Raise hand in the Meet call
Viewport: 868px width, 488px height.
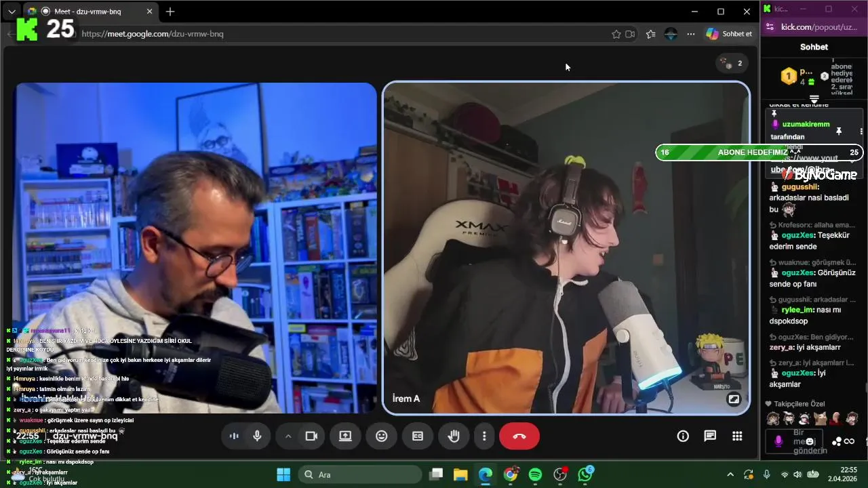tap(454, 436)
